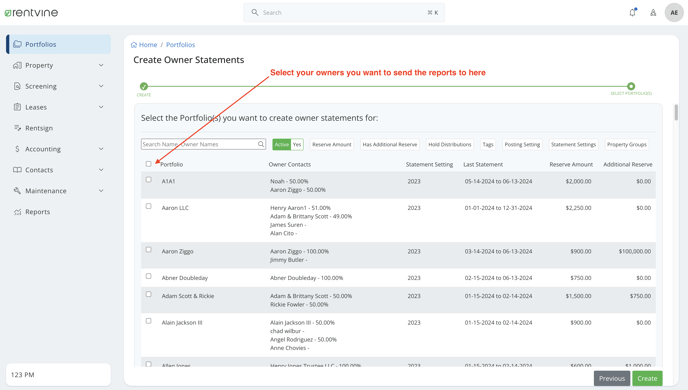
Task: Click the 123 PM box in sidebar
Action: coord(58,375)
